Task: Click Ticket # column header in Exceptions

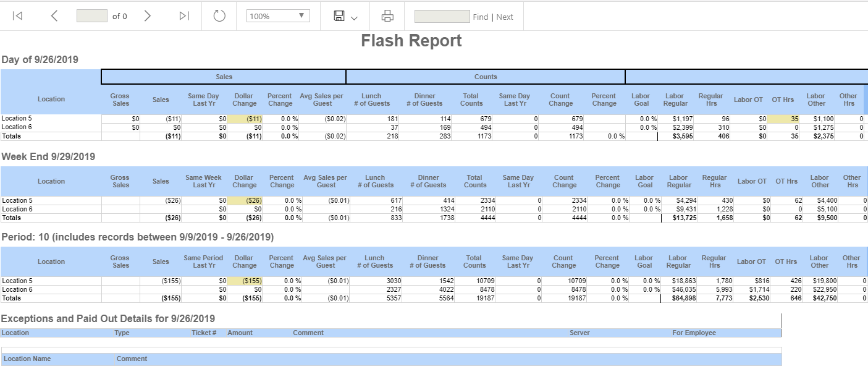Action: click(x=204, y=333)
